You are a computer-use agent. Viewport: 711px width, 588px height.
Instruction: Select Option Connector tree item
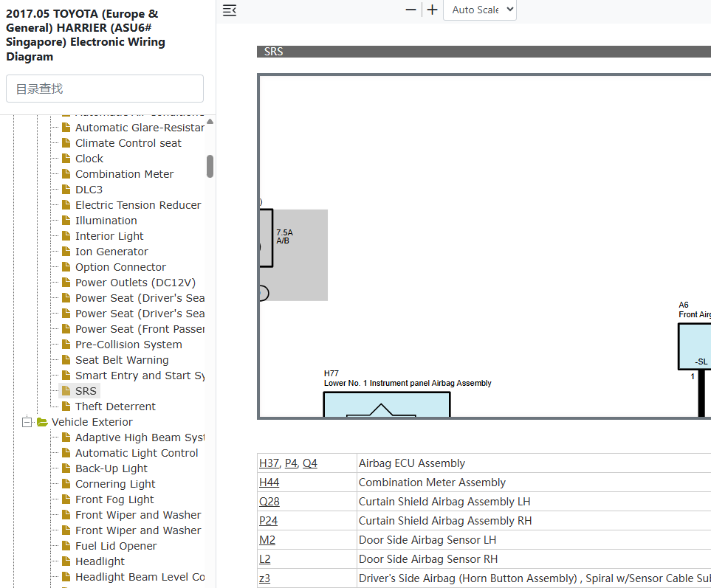(120, 267)
